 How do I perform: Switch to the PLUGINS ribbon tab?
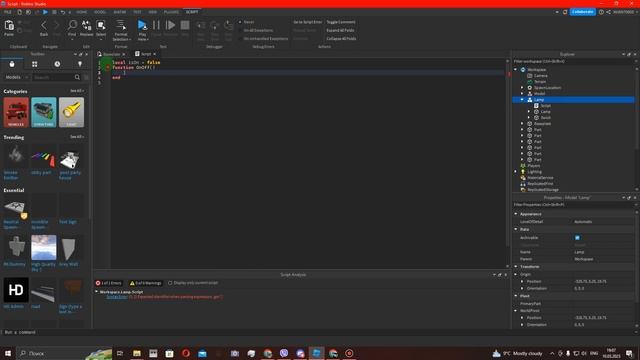(x=171, y=12)
